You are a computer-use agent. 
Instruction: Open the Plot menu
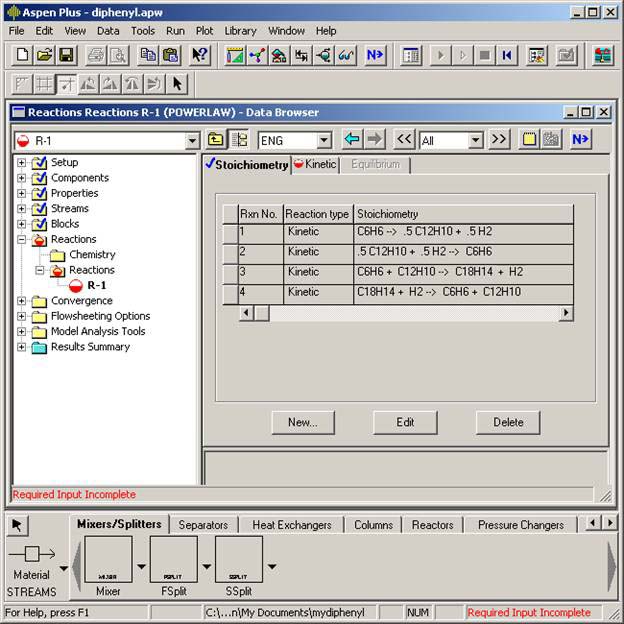click(x=204, y=31)
